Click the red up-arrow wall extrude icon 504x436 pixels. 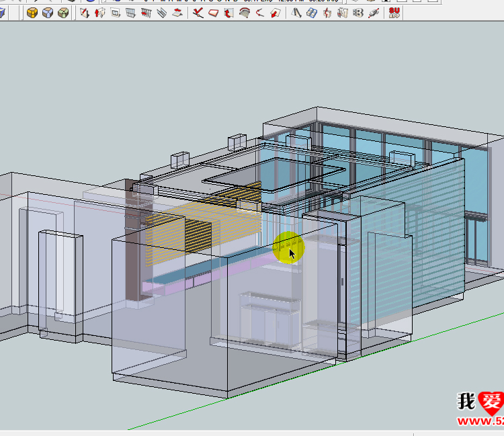click(100, 13)
